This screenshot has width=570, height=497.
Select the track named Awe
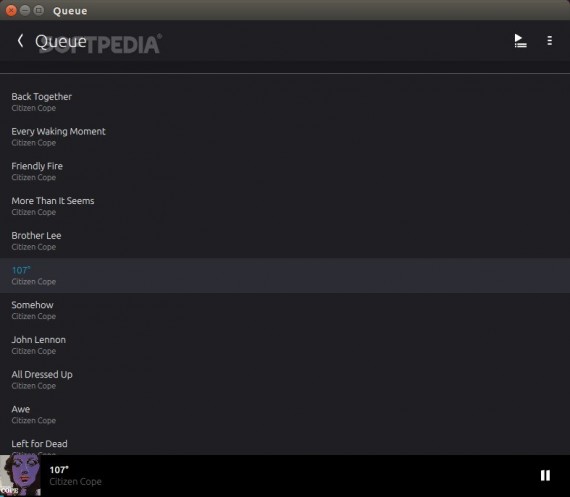coord(285,414)
